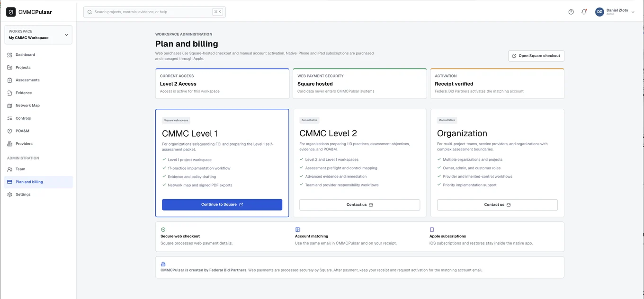The width and height of the screenshot is (644, 299).
Task: Switch to Network Map view
Action: tap(38, 106)
